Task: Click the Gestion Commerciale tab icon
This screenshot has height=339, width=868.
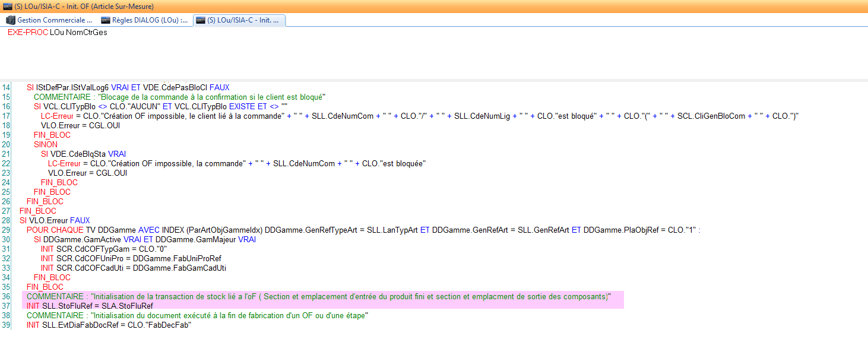Action: point(10,20)
